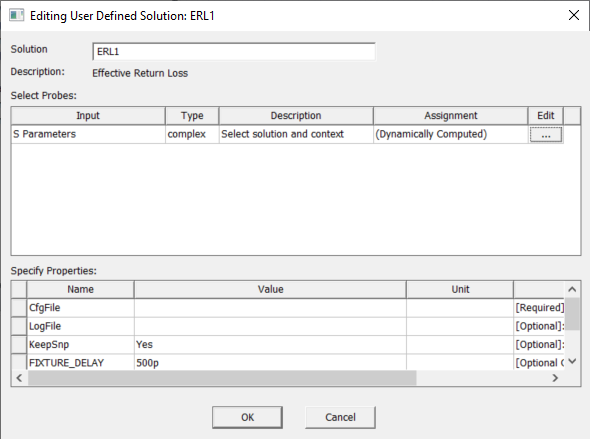Select the S Parameters input cell

coord(88,134)
